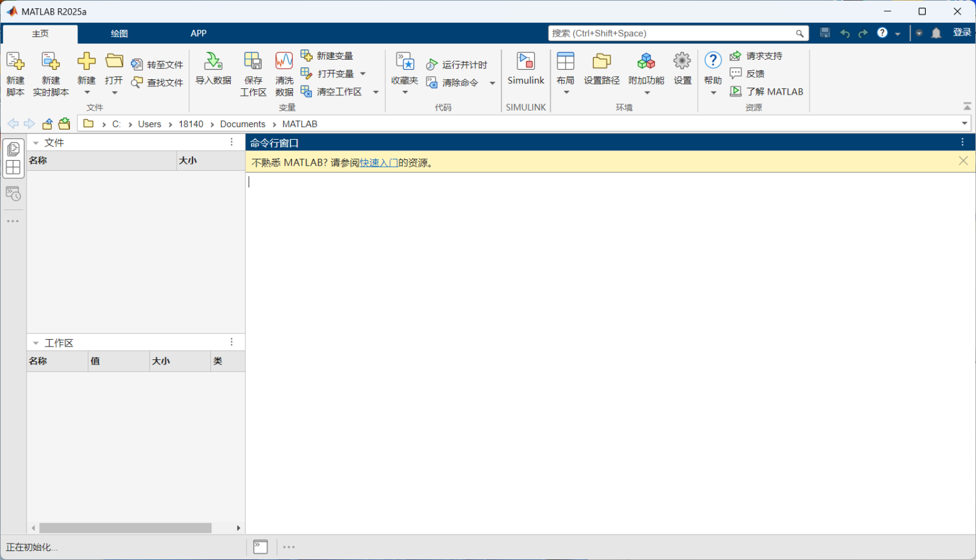Collapse the ribbon with the minimize toolstrip arrow
Viewport: 976px width, 560px height.
pyautogui.click(x=967, y=106)
